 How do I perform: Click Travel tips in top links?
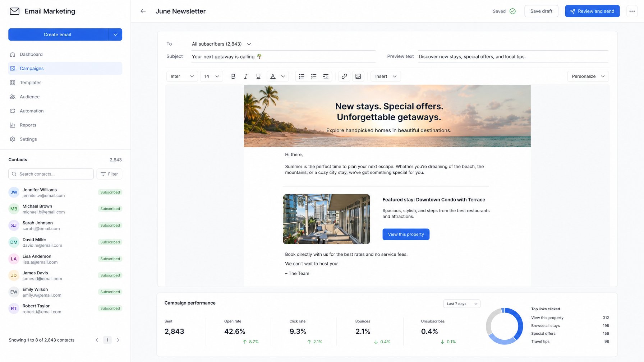[x=540, y=342]
